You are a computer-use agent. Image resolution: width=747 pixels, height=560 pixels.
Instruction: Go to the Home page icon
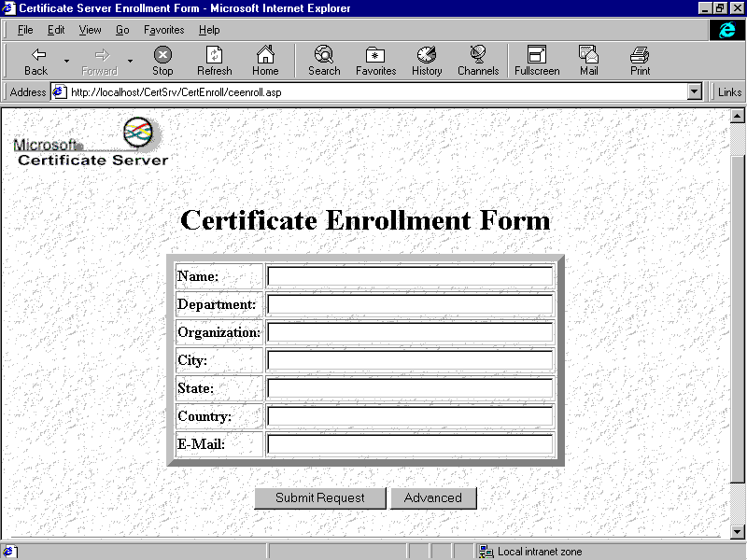265,55
